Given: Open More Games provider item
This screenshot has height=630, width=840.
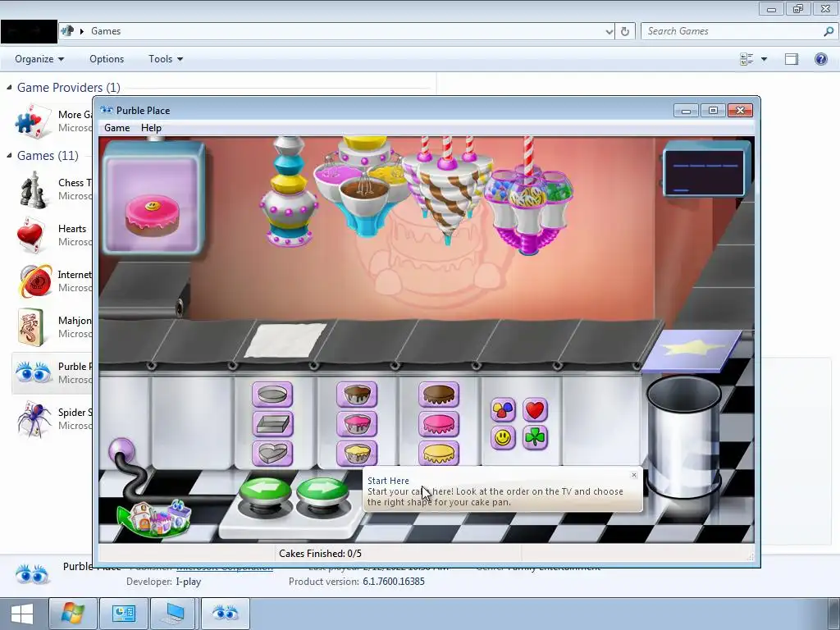Looking at the screenshot, I should [x=52, y=121].
